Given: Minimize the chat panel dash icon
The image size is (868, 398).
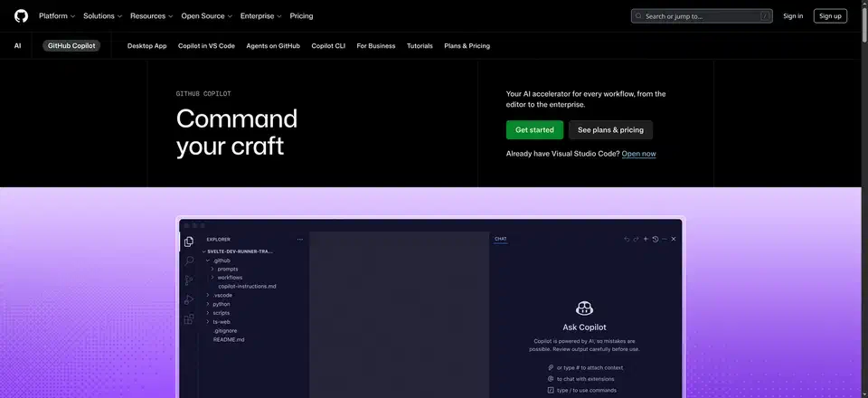Looking at the screenshot, I should 665,239.
